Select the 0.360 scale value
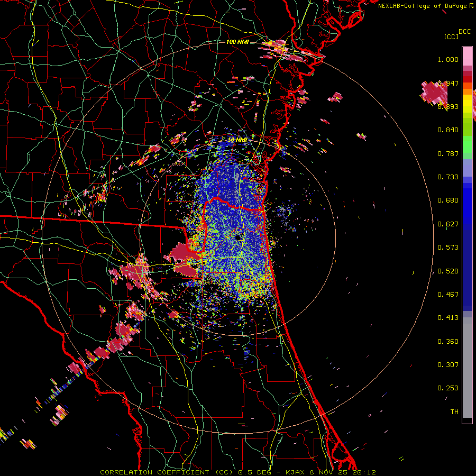476x476 pixels. pos(448,342)
